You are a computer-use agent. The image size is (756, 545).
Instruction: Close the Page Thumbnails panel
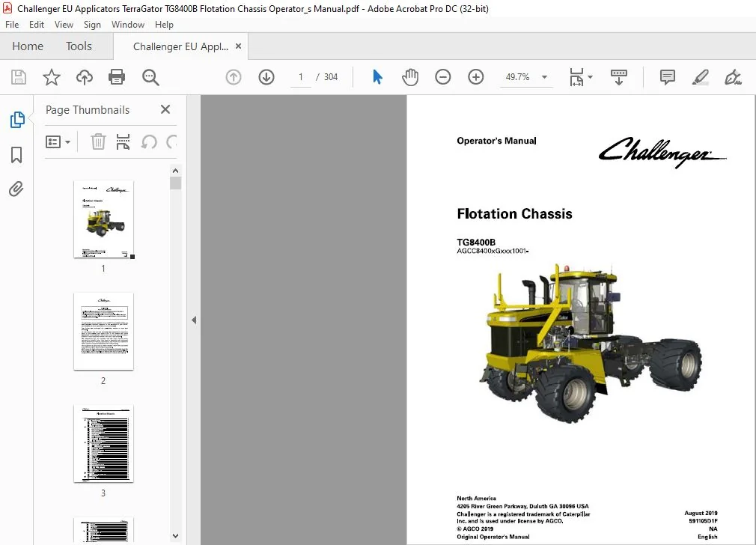pyautogui.click(x=165, y=109)
